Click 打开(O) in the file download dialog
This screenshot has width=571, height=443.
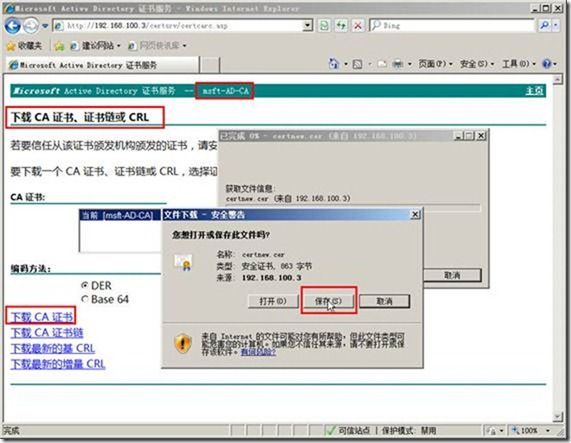click(x=273, y=301)
